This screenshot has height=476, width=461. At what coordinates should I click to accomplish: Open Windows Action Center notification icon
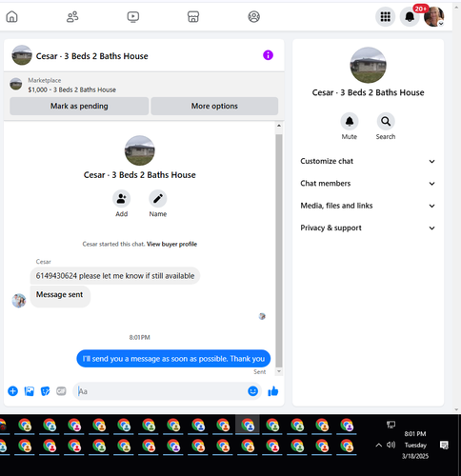click(444, 445)
